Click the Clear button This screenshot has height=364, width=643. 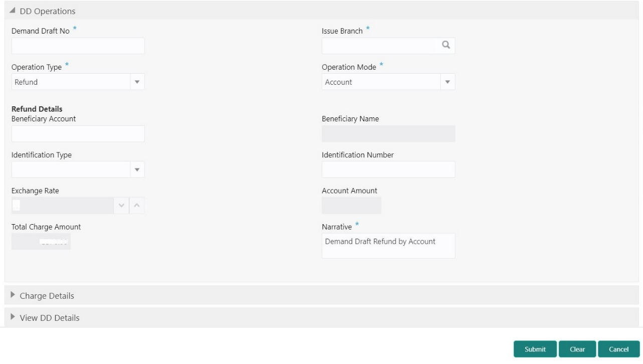[x=577, y=349]
